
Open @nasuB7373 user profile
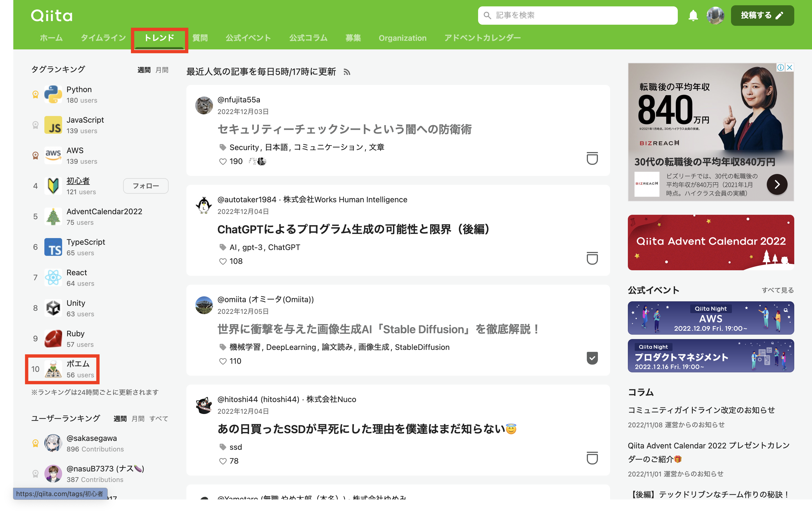pos(105,469)
